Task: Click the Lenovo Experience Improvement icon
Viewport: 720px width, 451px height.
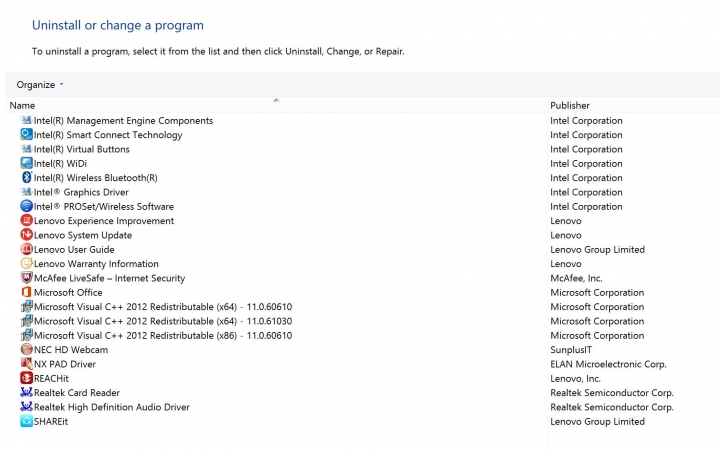Action: tap(26, 220)
